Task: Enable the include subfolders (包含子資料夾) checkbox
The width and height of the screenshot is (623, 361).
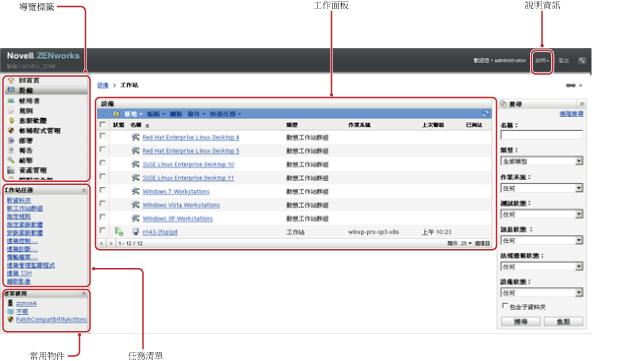Action: [x=505, y=306]
